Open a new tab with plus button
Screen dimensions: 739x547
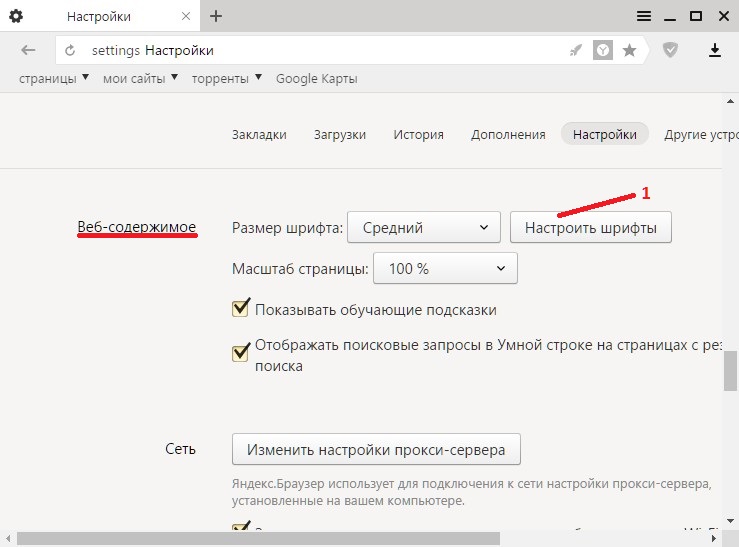point(216,16)
